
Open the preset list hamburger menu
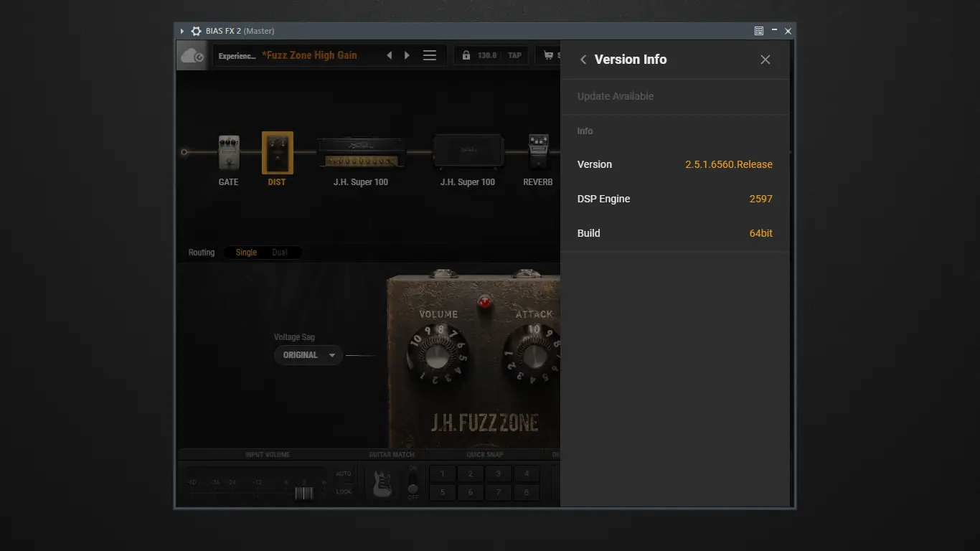430,55
